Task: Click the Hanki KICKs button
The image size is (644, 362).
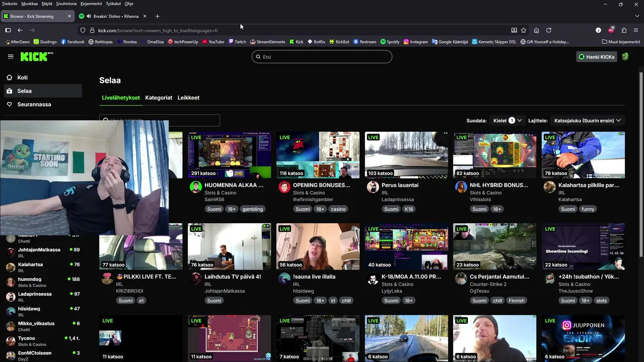Action: [597, 57]
